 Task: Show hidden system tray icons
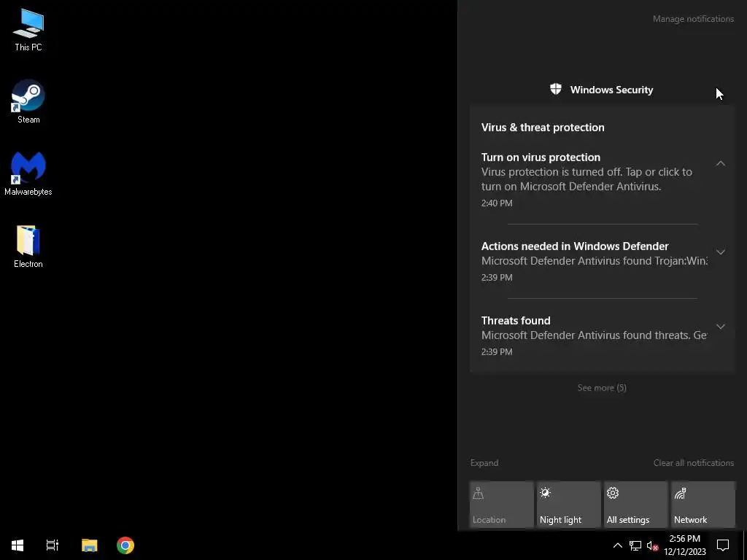[617, 545]
